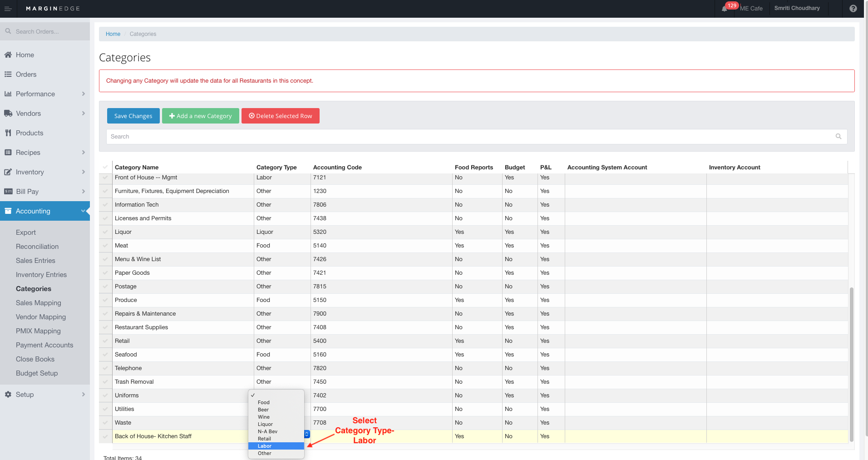This screenshot has height=460, width=868.
Task: Expand the Bill Pay submenu chevron
Action: [84, 192]
